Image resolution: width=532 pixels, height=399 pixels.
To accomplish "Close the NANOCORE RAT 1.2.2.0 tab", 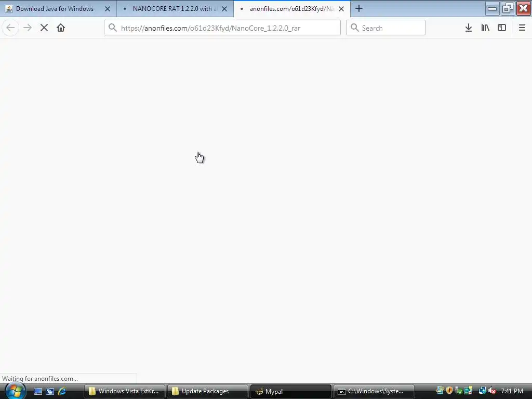I will [x=224, y=9].
